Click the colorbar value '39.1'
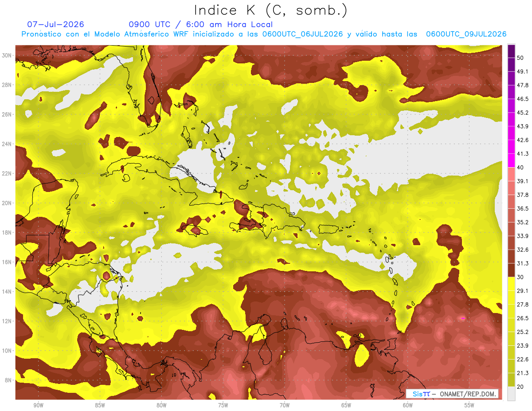Image resolution: width=532 pixels, height=411 pixels. tap(523, 181)
